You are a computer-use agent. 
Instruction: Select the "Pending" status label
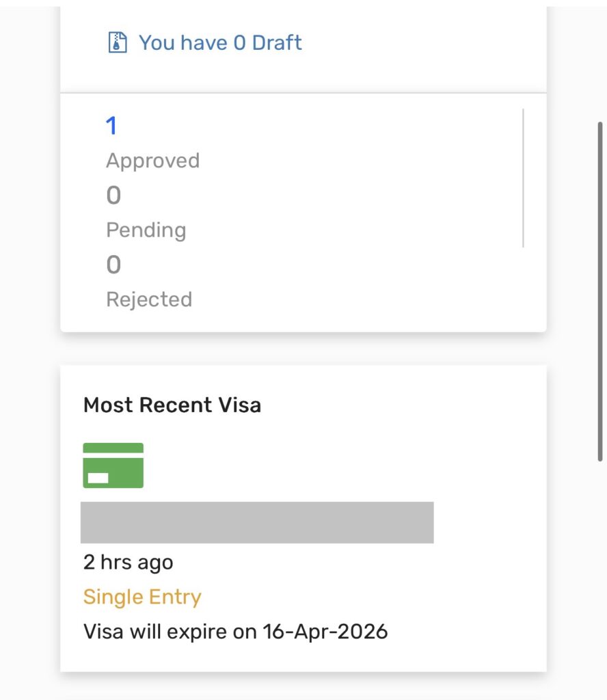pyautogui.click(x=146, y=230)
